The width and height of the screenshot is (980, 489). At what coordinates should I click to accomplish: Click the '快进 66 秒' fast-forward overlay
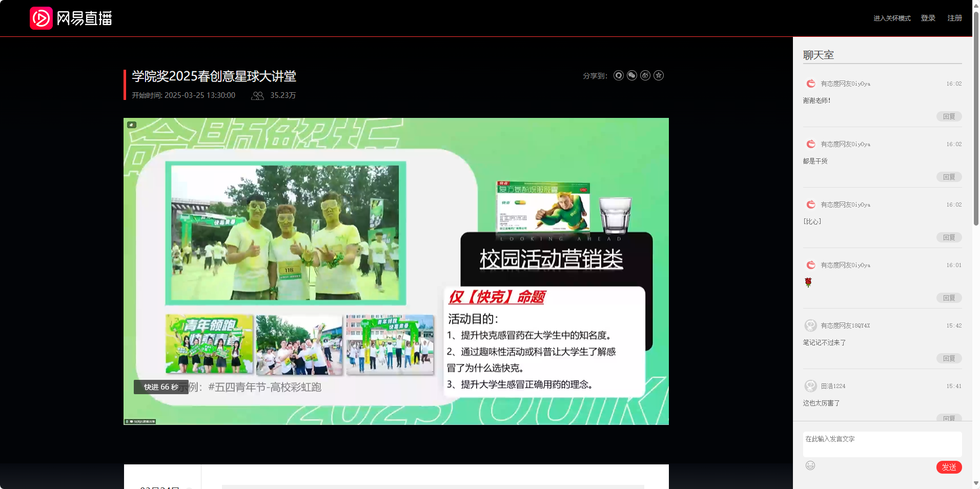point(161,387)
